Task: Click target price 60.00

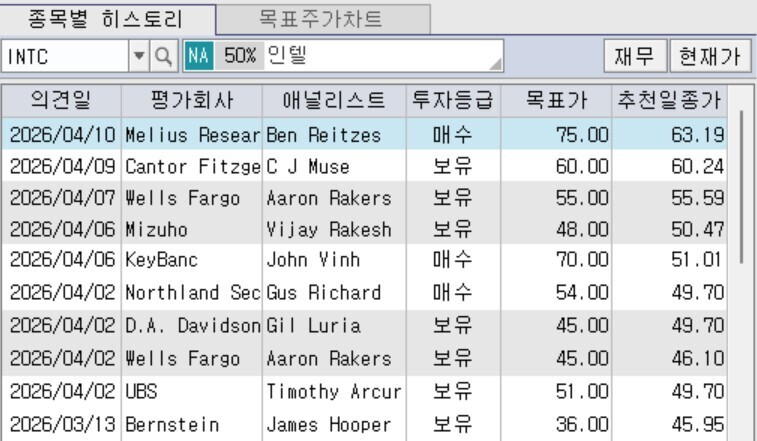Action: pos(582,166)
